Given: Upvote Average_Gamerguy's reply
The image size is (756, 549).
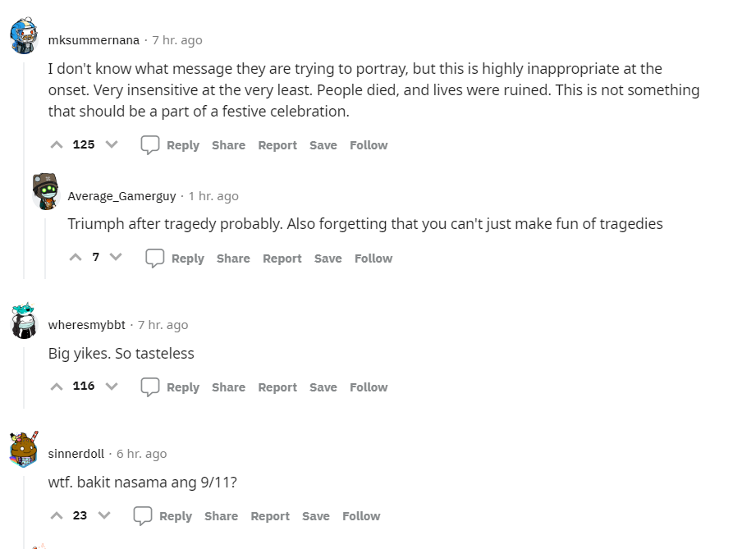Looking at the screenshot, I should [76, 258].
